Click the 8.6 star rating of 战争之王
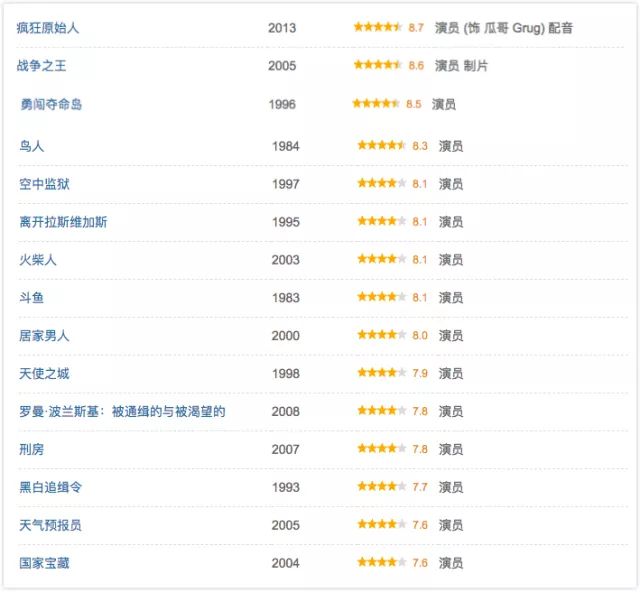 pyautogui.click(x=378, y=66)
